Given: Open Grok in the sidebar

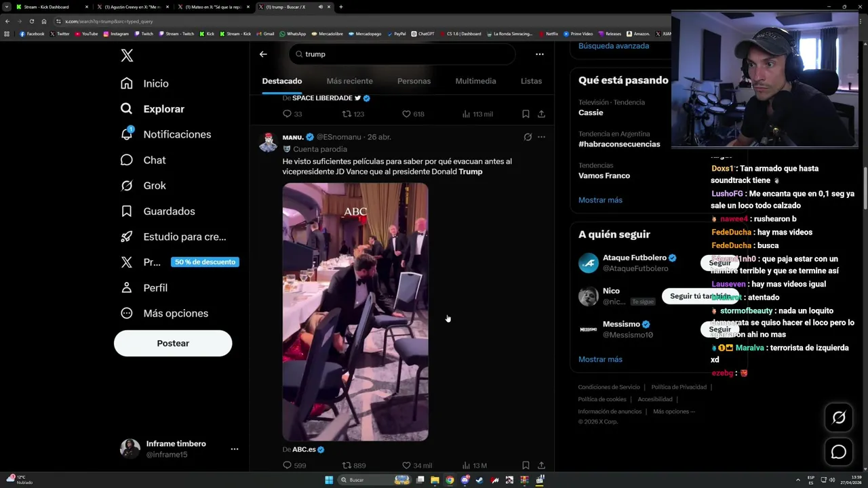Looking at the screenshot, I should [x=143, y=186].
